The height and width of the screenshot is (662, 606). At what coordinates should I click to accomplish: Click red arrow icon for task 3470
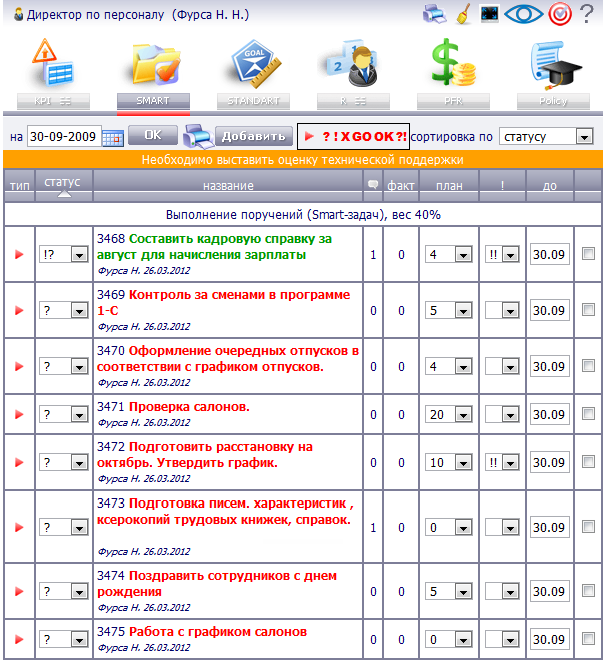tap(19, 366)
